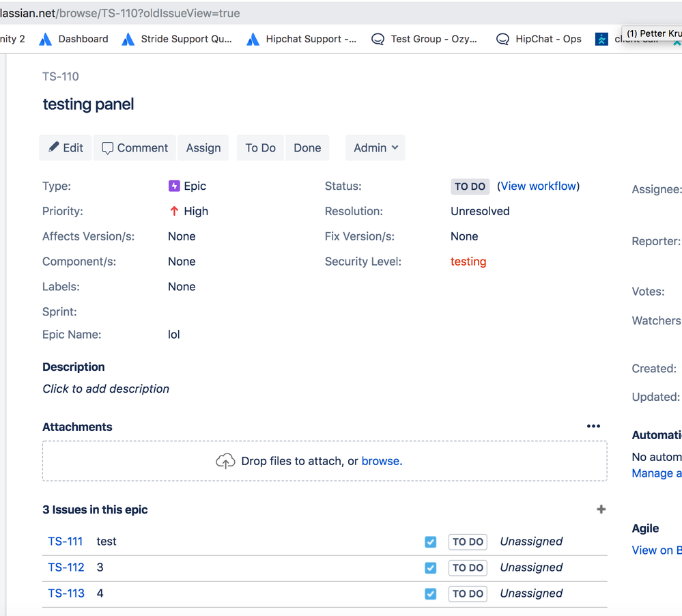Click 'Click to add description' field

106,388
